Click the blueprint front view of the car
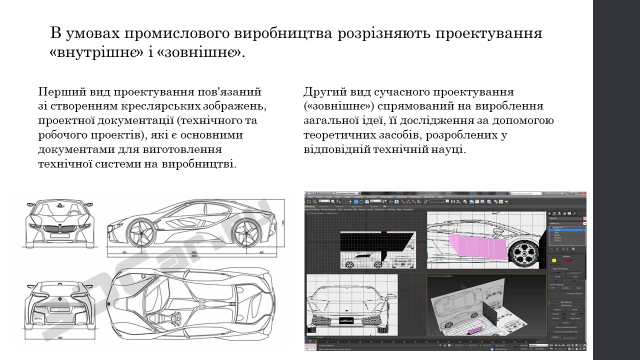 pos(60,223)
